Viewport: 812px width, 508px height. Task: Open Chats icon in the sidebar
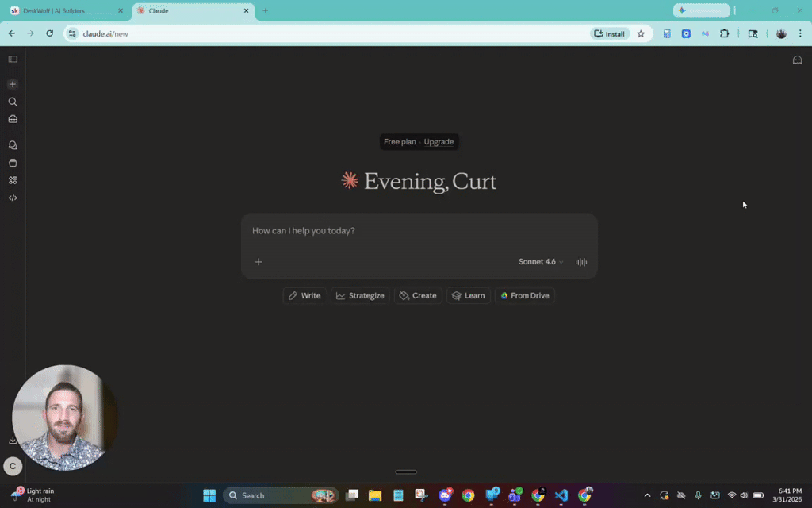coord(13,145)
